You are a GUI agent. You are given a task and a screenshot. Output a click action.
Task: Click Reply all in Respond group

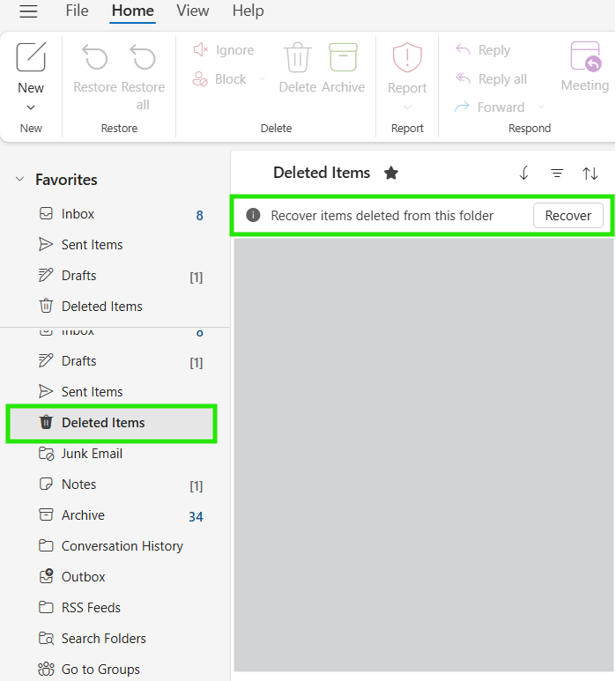tap(491, 79)
